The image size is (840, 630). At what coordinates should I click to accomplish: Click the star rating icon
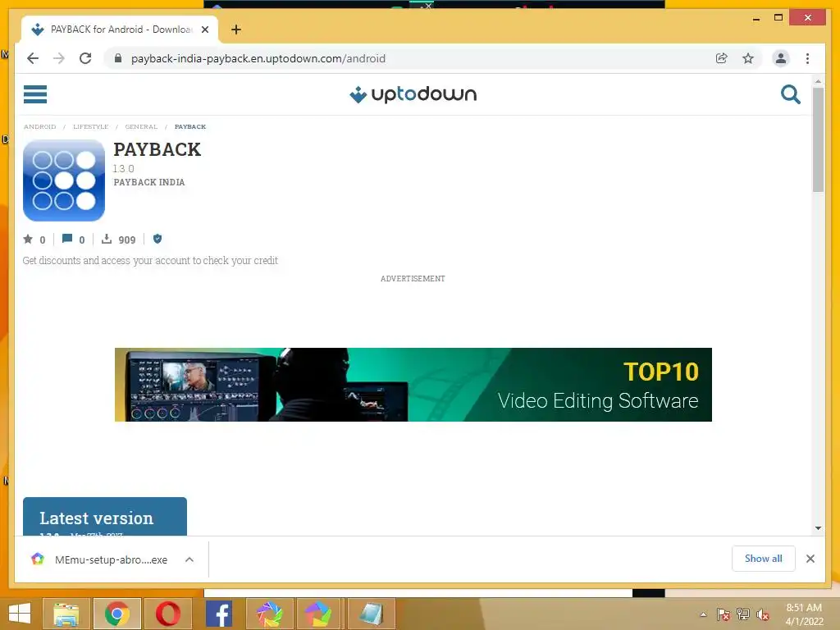pos(28,239)
